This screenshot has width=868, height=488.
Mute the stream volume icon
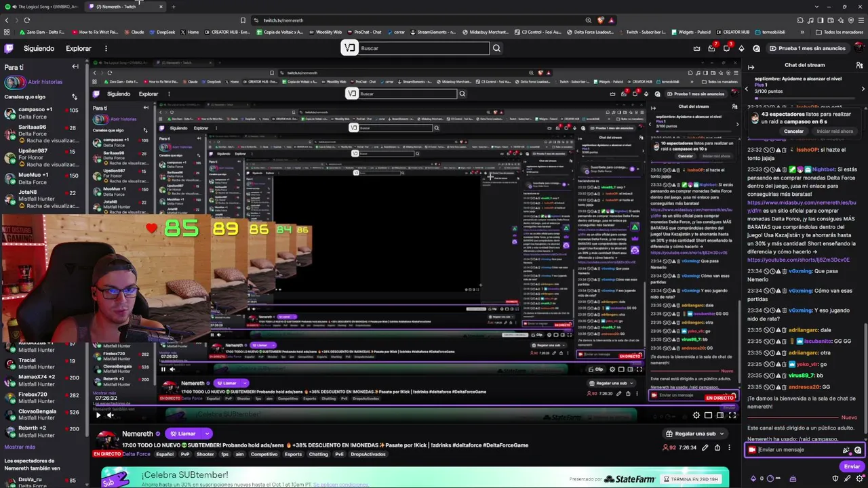coord(111,415)
